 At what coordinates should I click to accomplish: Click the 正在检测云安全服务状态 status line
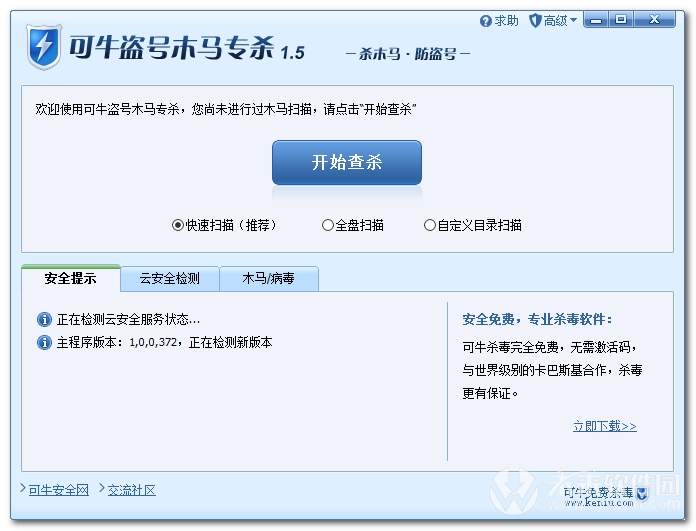click(x=128, y=319)
